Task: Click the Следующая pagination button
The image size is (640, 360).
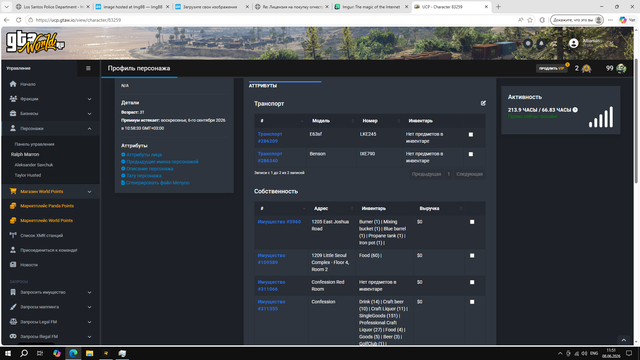Action: [469, 174]
